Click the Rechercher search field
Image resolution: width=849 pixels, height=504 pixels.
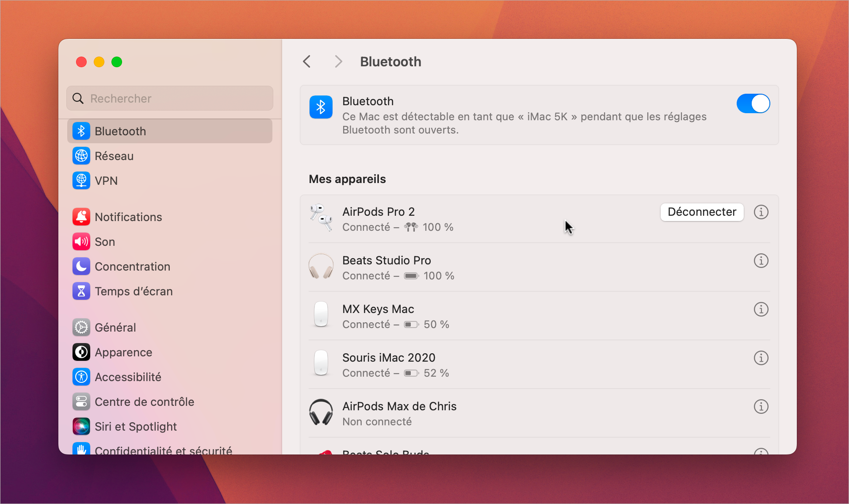pyautogui.click(x=170, y=98)
